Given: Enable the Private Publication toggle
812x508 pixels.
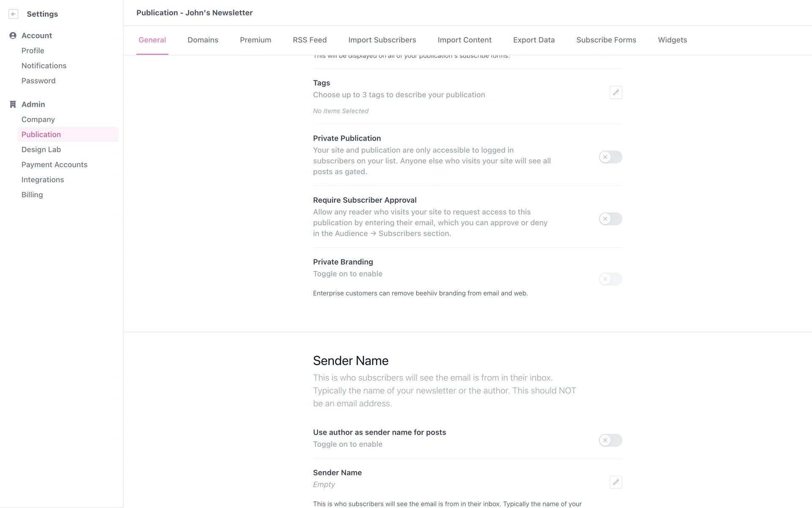Looking at the screenshot, I should click(610, 157).
